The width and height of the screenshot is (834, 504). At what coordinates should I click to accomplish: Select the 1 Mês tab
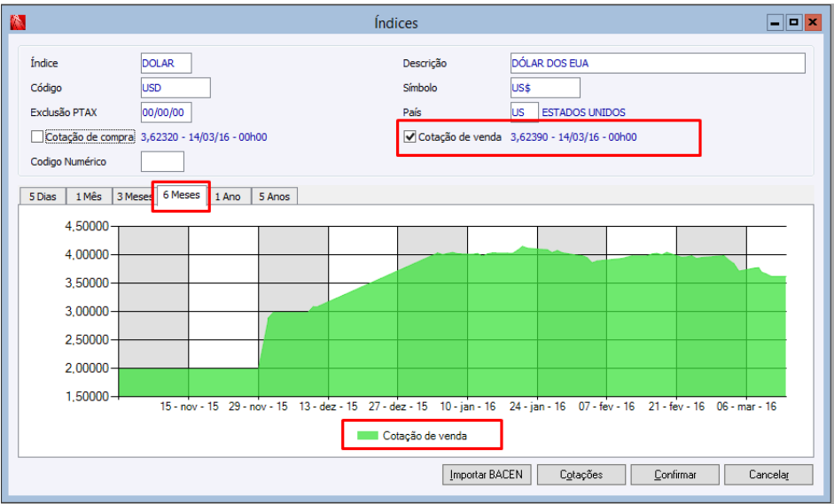tap(89, 197)
